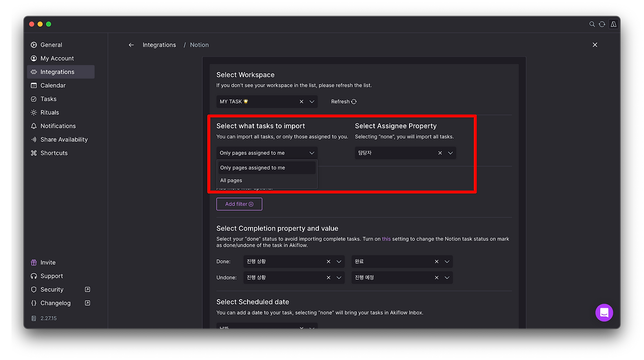Expand the MY TASK workspace dropdown
This screenshot has width=644, height=360.
tap(312, 102)
